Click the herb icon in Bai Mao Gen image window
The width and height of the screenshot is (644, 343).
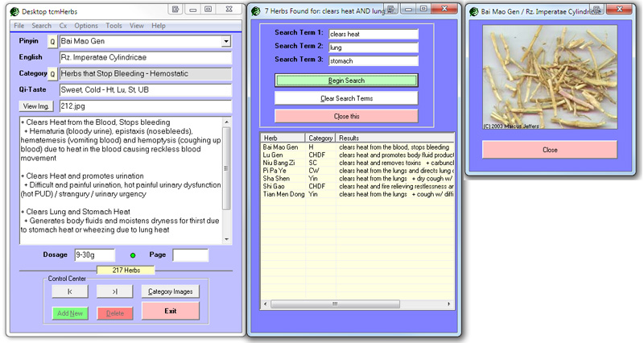(x=473, y=11)
